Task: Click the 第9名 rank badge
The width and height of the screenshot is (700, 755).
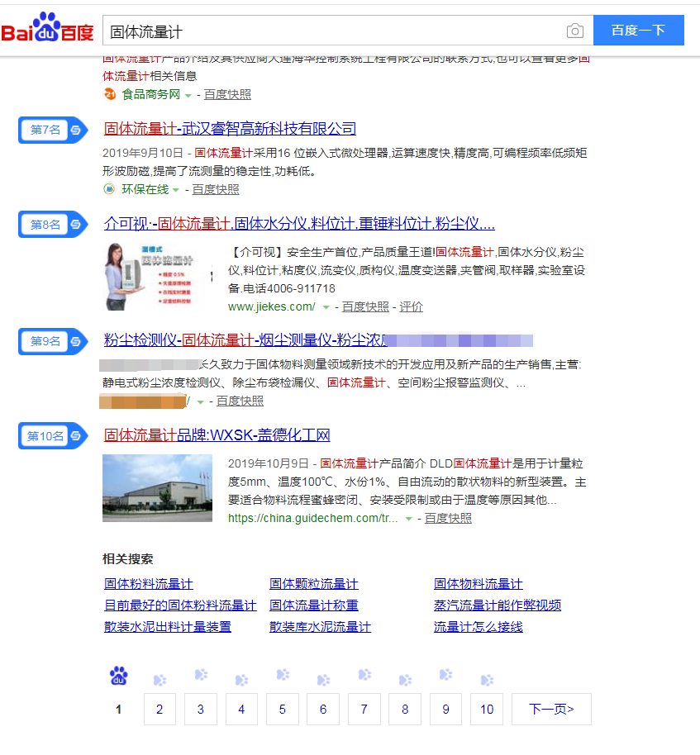Action: pos(53,341)
